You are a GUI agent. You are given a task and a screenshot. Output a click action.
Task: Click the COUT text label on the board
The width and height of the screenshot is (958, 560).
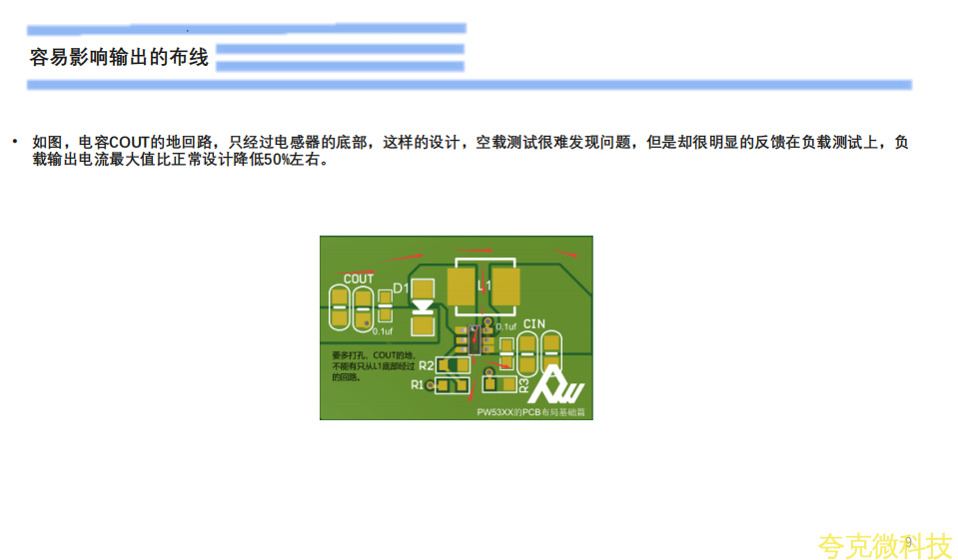358,279
